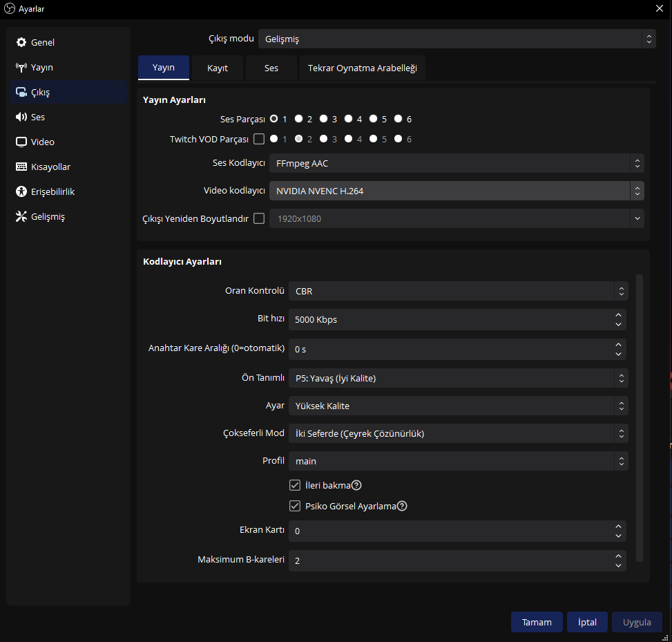Click the Ses speaker icon in sidebar
This screenshot has height=642, width=672.
(x=21, y=117)
